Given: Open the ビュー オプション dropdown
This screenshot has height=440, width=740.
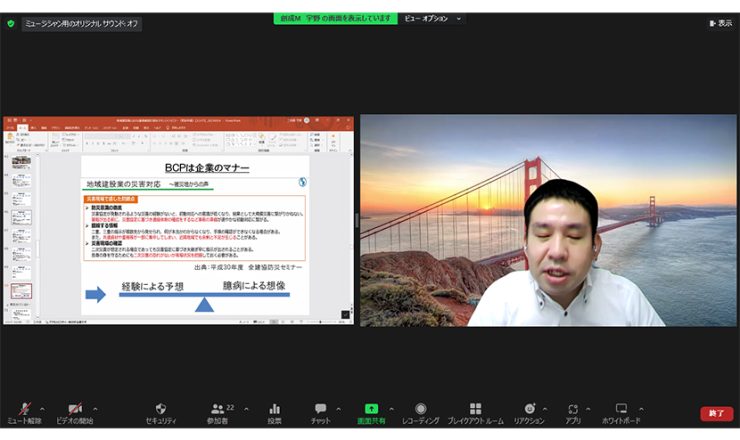Looking at the screenshot, I should click(x=434, y=18).
